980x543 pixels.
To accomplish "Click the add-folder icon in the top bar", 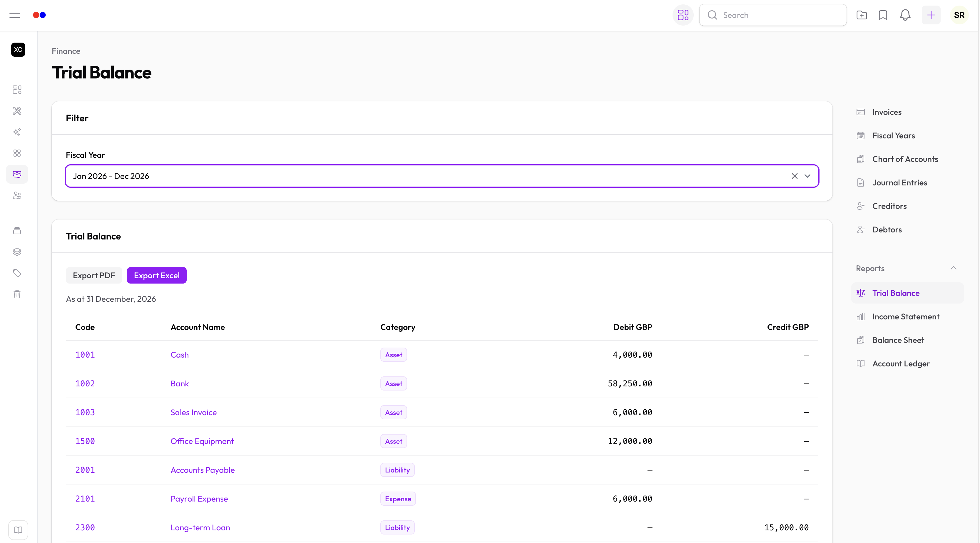I will point(862,15).
